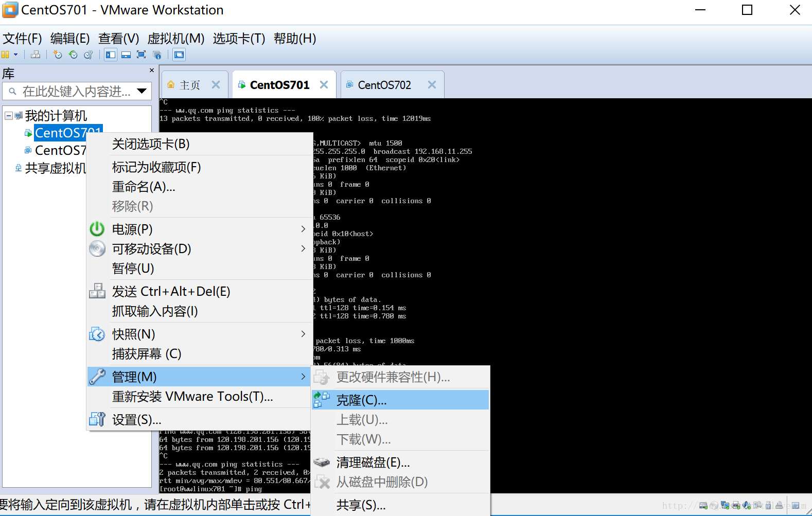Expand the 可移动设备(D) submenu
The image size is (812, 516).
click(x=200, y=249)
